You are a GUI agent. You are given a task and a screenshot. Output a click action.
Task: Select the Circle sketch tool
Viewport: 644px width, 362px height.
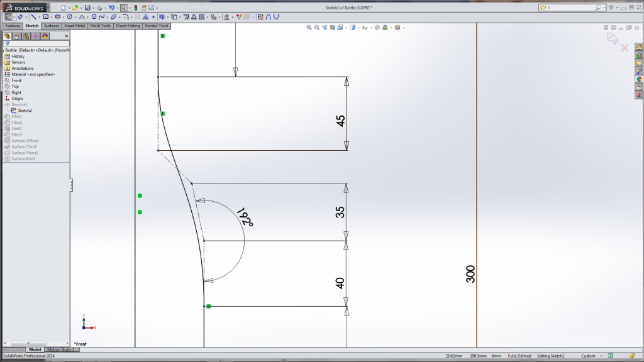69,18
